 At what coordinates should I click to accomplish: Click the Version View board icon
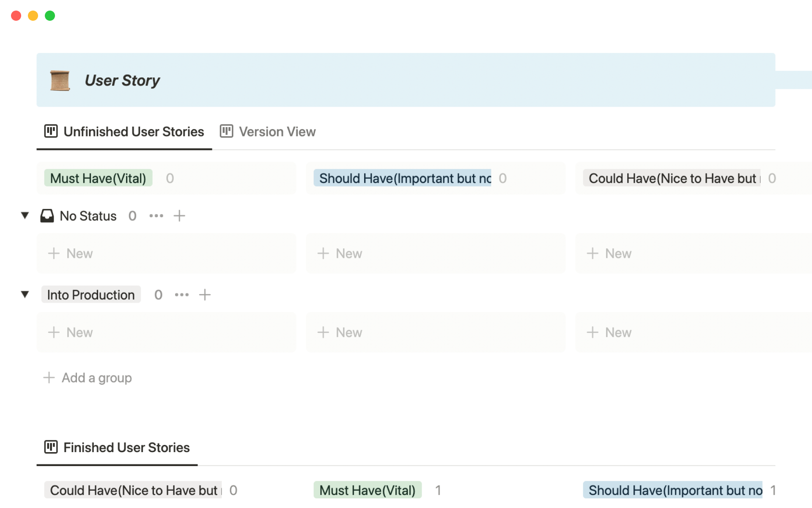pyautogui.click(x=226, y=131)
